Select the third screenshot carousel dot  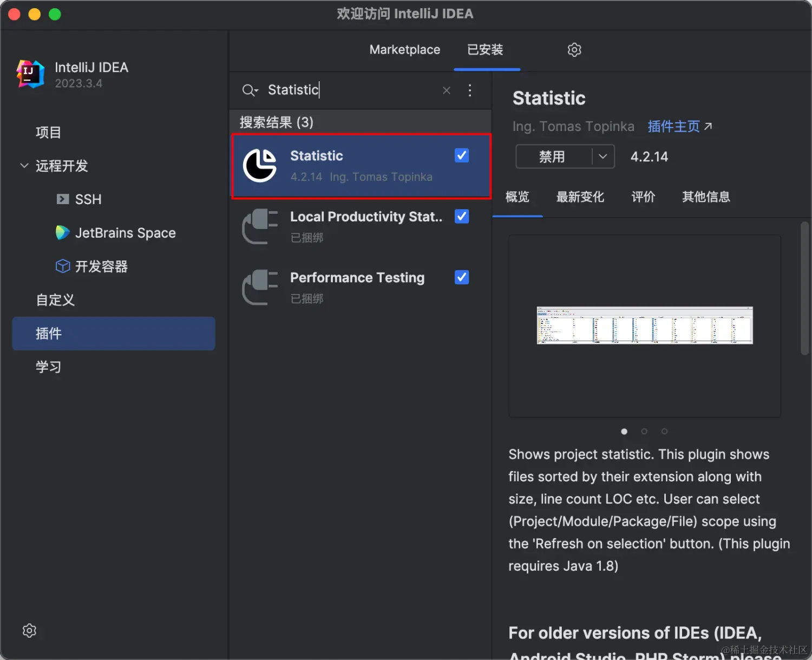(x=664, y=432)
